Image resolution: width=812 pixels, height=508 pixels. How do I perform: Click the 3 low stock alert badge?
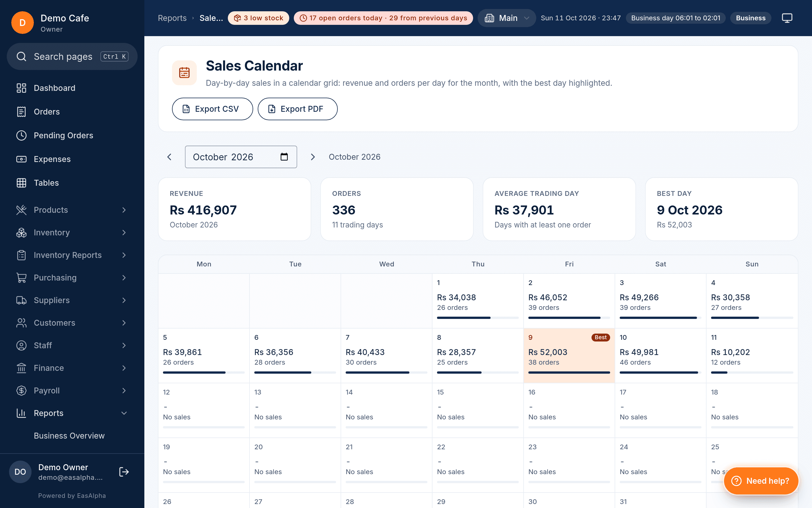pyautogui.click(x=258, y=18)
